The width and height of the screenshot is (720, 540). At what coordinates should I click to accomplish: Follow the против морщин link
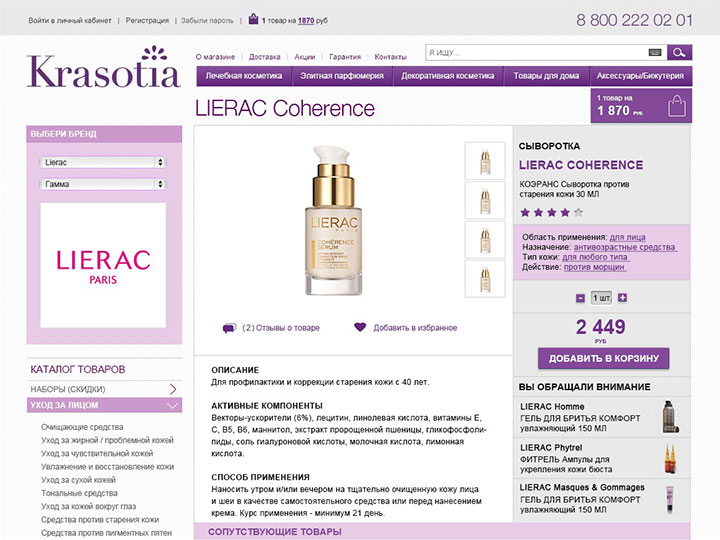tap(594, 267)
